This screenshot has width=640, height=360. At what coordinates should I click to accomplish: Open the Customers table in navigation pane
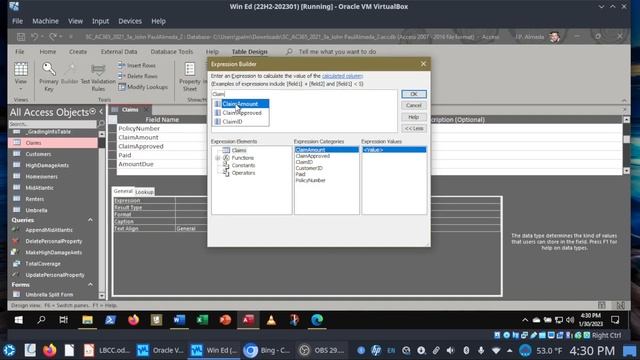pos(38,154)
